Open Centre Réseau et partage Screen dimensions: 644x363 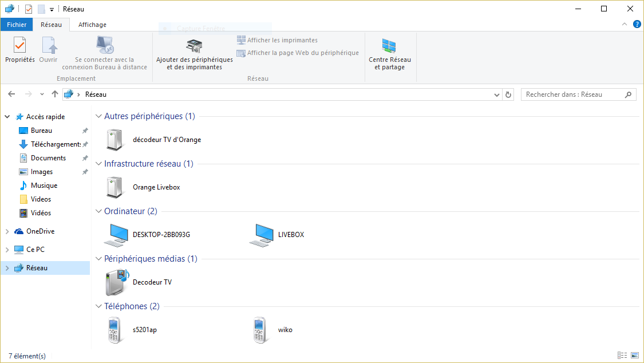[x=390, y=56]
